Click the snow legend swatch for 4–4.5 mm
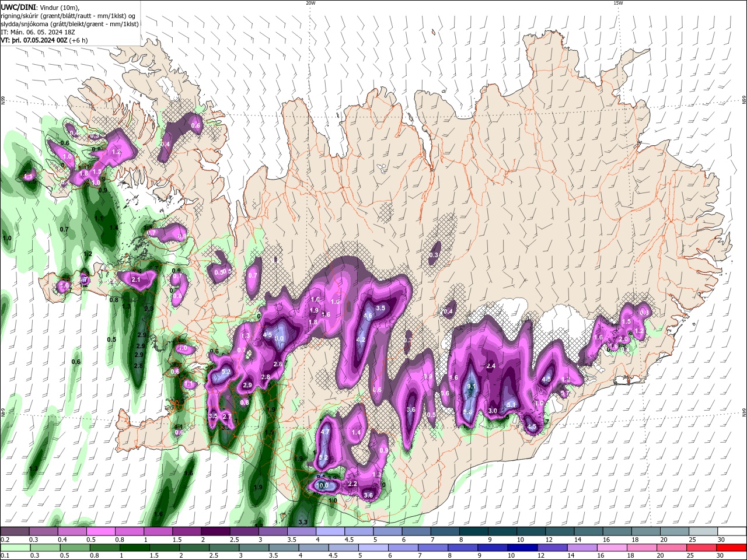The height and width of the screenshot is (560, 747). click(x=329, y=531)
